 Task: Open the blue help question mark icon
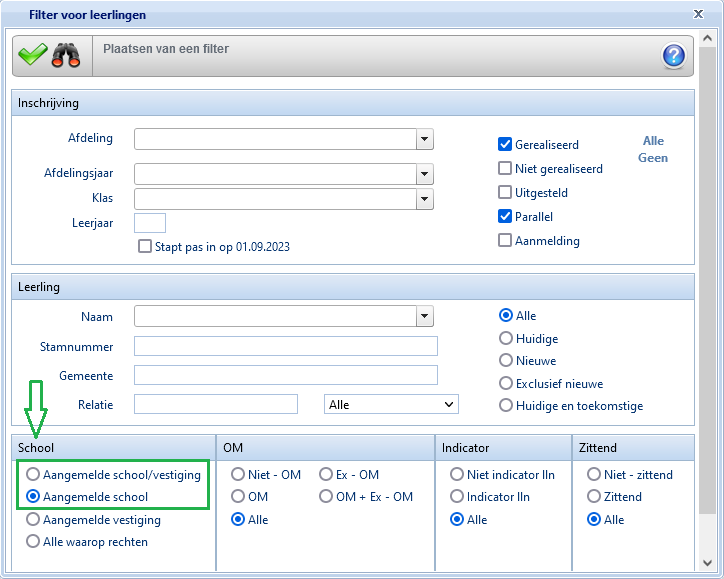(674, 56)
